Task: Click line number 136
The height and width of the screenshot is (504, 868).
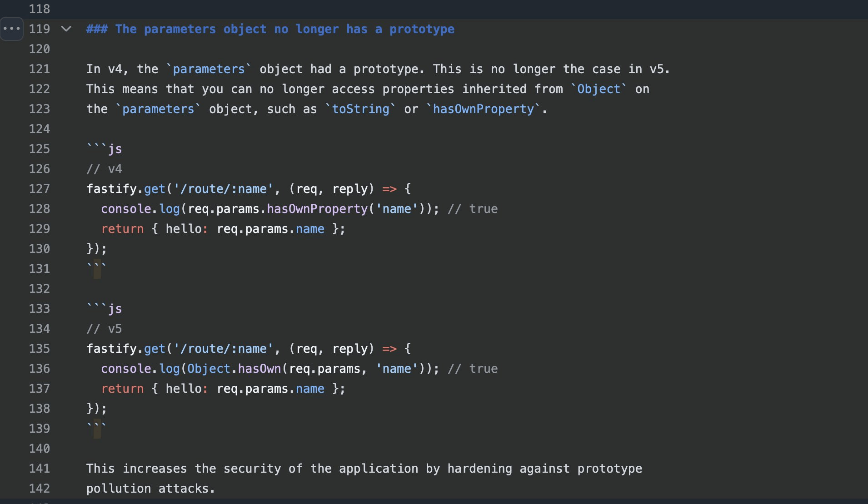Action: pyautogui.click(x=40, y=369)
